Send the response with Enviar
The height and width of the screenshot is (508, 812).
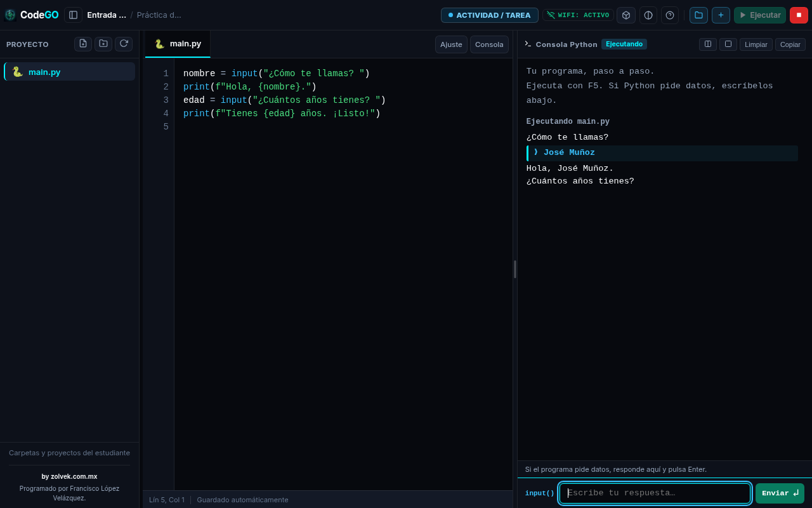[780, 493]
